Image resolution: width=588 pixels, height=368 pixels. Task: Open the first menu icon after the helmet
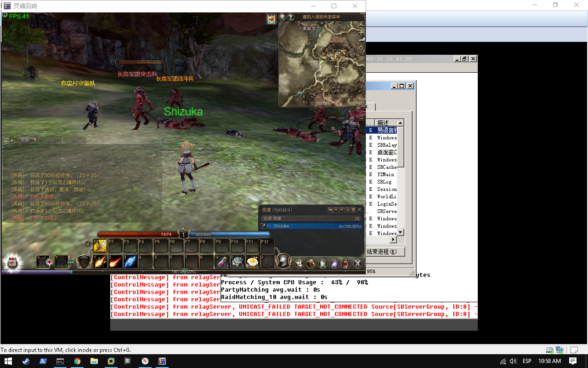(300, 263)
